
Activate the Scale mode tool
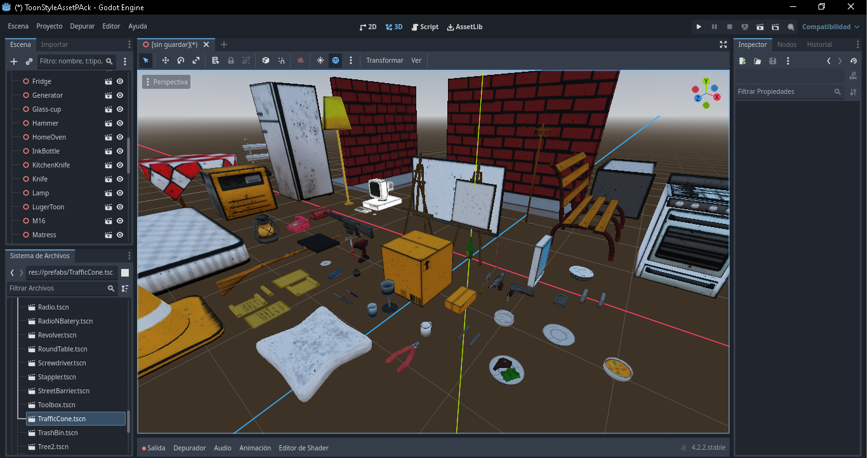(196, 60)
